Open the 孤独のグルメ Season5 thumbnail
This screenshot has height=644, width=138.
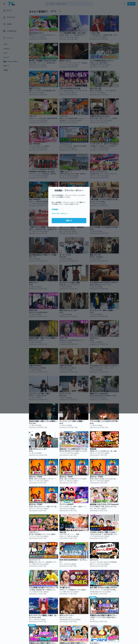104,384
